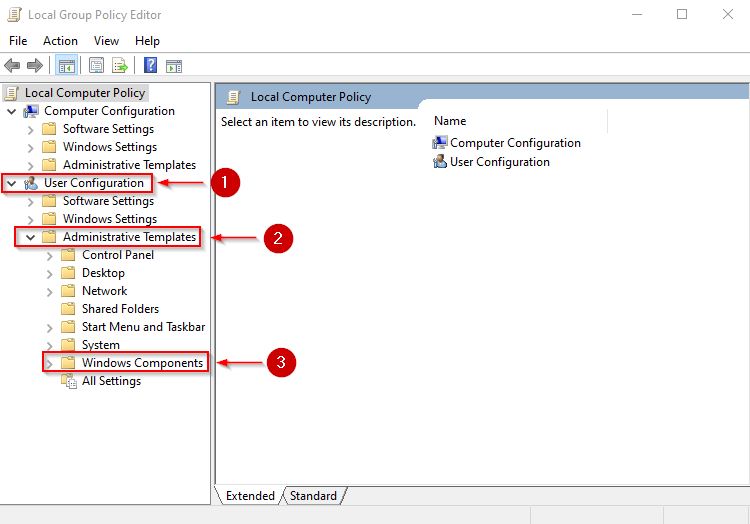This screenshot has height=524, width=750.
Task: Select Shared Folders tree label
Action: click(x=120, y=309)
